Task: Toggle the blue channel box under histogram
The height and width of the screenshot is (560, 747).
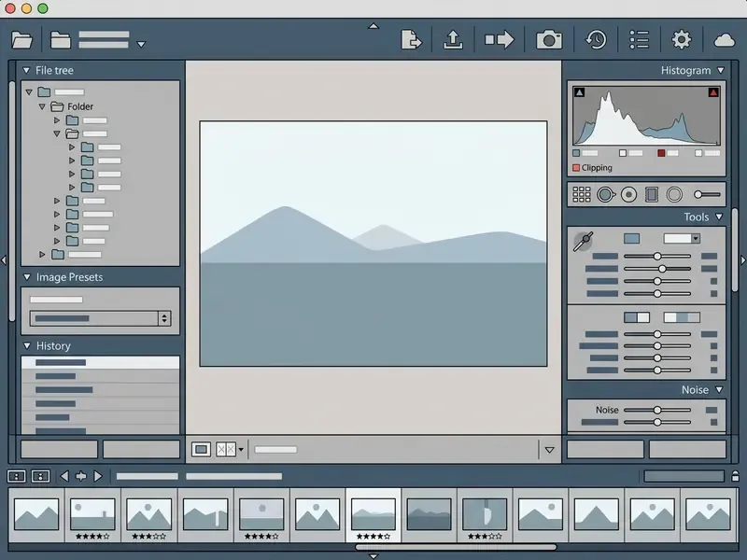Action: click(576, 153)
